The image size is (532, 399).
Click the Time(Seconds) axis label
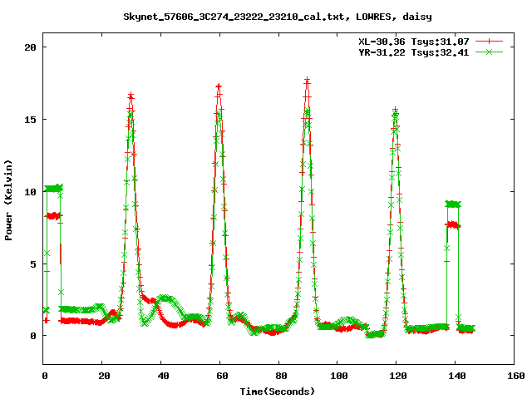click(x=278, y=392)
